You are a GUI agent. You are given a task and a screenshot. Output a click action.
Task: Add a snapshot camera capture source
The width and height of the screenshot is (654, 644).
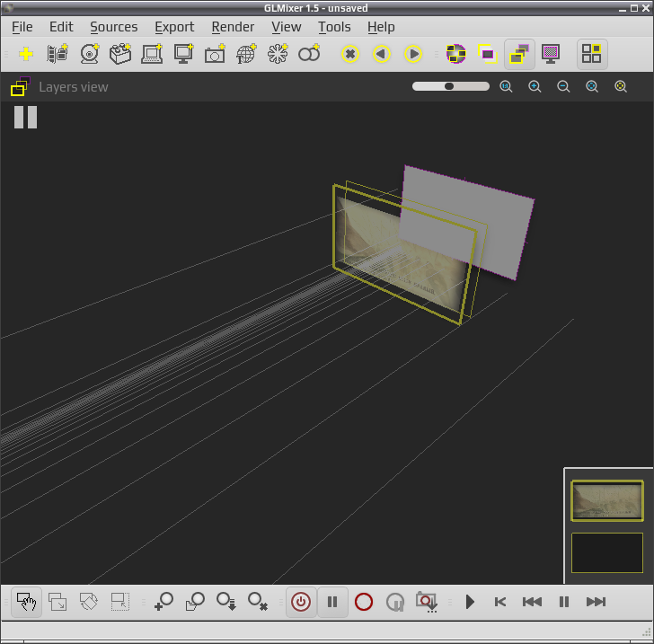point(215,54)
